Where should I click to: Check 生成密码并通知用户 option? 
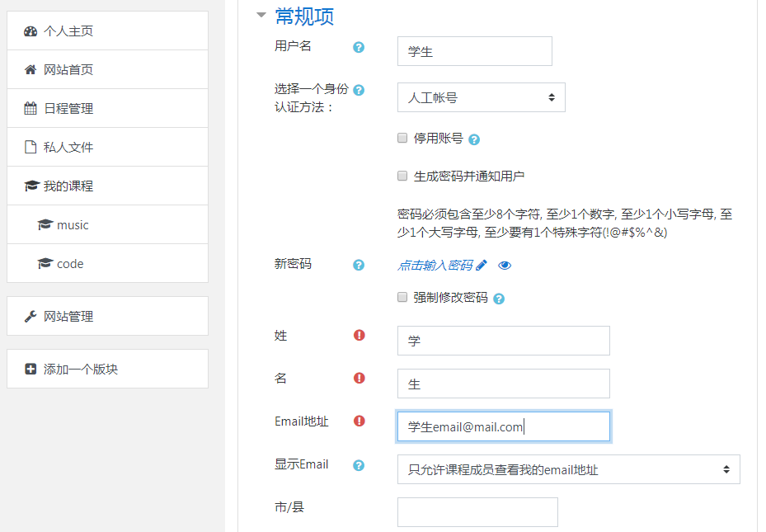click(402, 176)
